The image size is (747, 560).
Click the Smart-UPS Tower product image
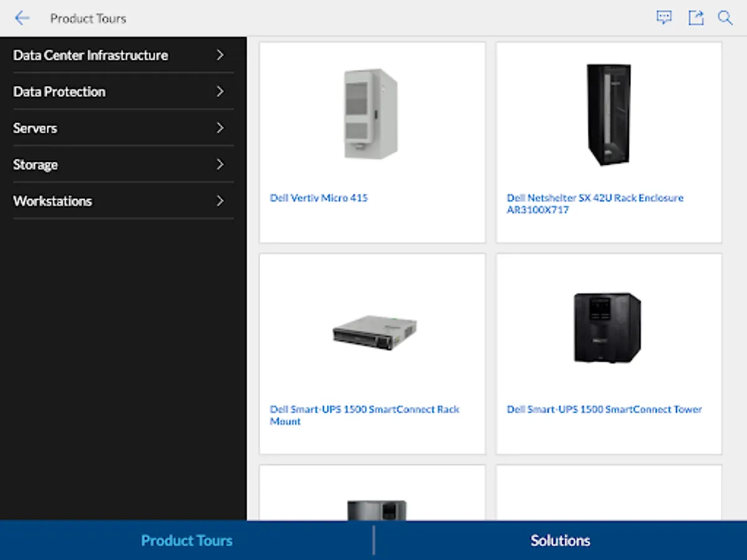607,327
